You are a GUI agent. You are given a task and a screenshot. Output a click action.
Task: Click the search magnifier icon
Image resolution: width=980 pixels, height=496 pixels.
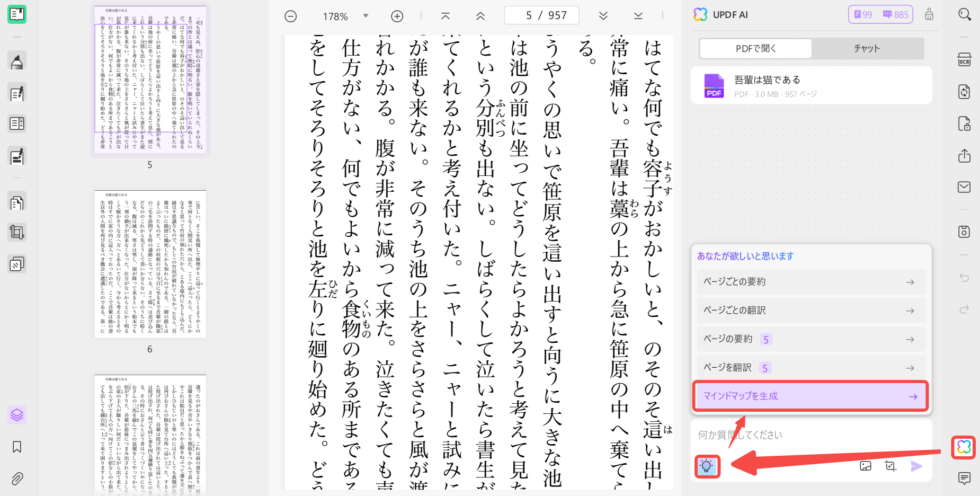(x=965, y=14)
